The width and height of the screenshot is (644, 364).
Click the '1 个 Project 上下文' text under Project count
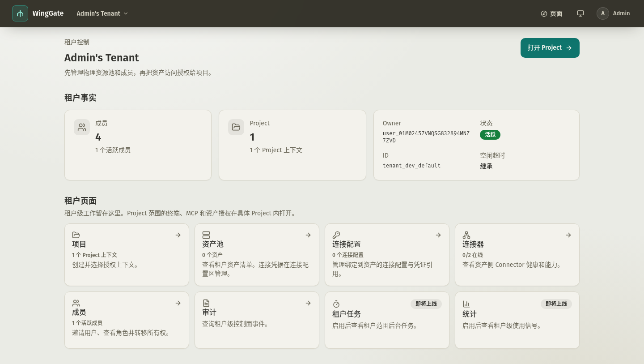coord(276,150)
